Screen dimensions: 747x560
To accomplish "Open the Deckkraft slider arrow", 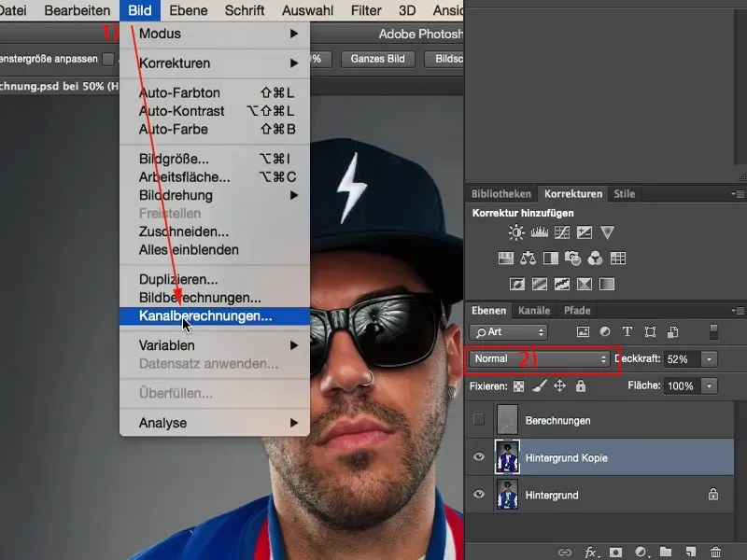I will coord(709,359).
